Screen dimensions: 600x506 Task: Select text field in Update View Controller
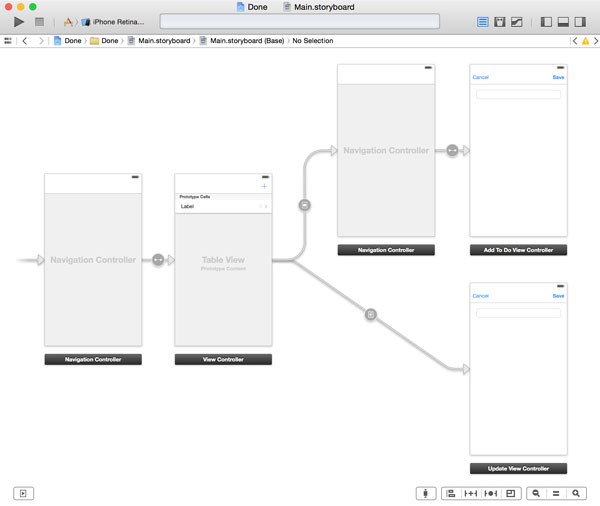tap(518, 313)
